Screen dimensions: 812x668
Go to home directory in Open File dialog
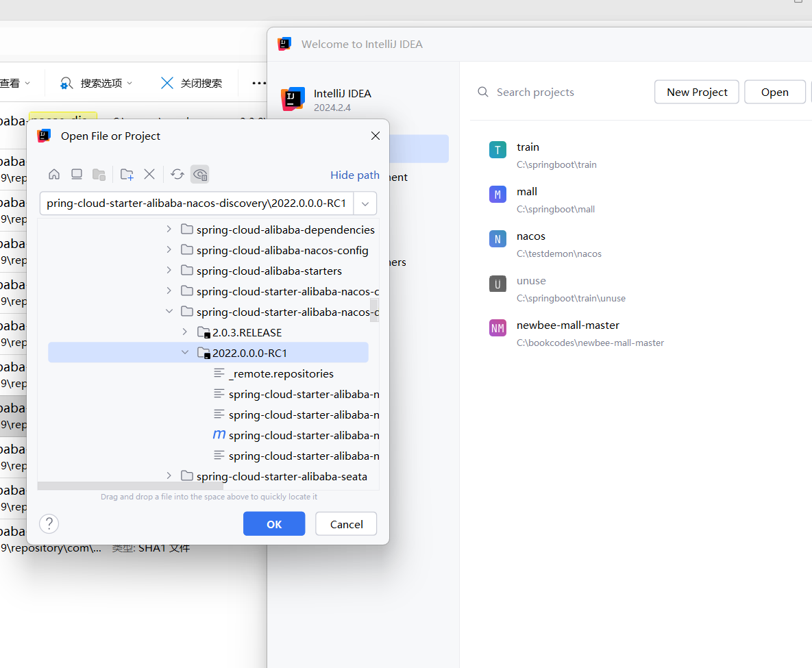[54, 175]
